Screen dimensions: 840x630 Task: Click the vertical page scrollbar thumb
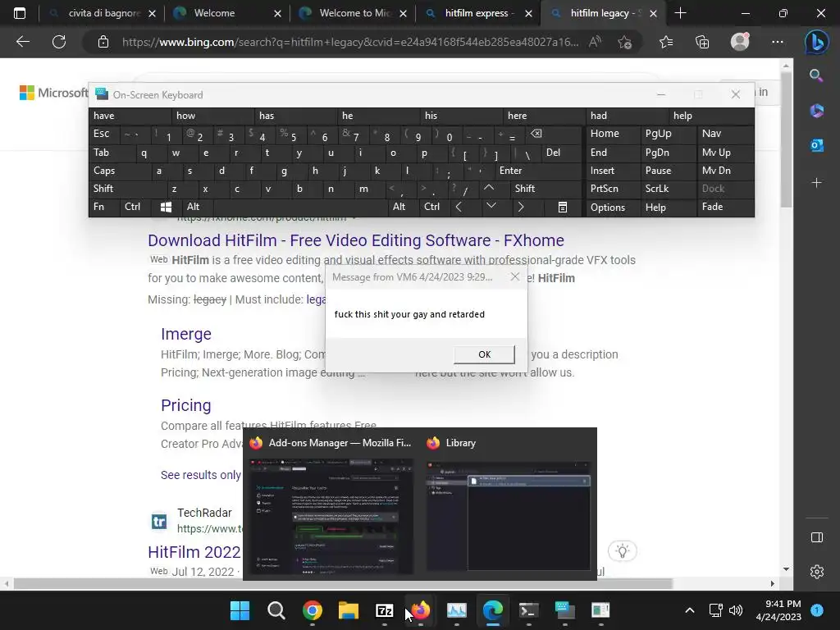(786, 139)
